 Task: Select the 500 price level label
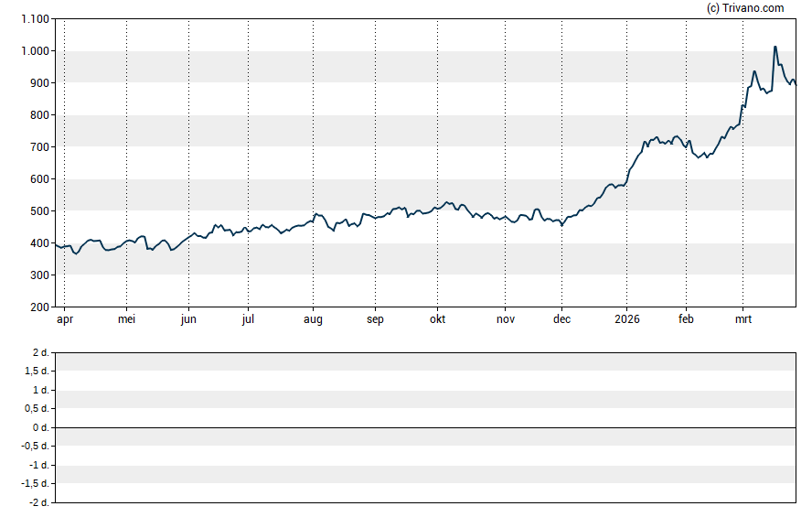tap(39, 211)
